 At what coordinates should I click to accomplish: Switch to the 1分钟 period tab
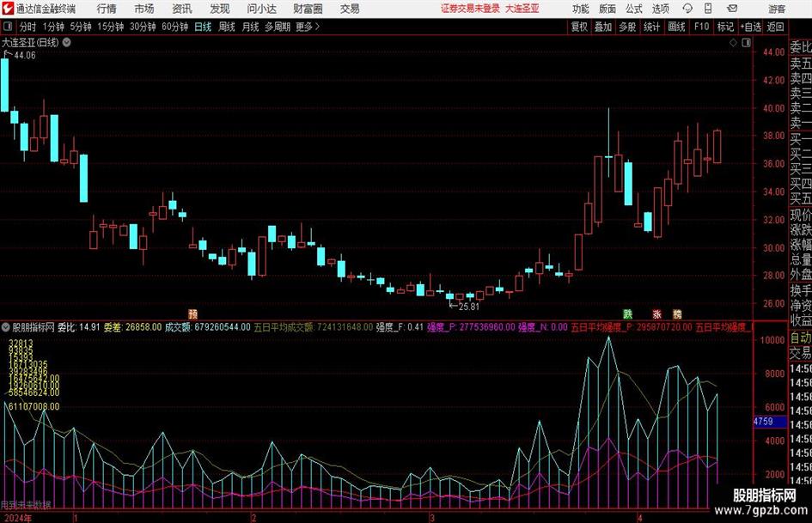click(x=53, y=27)
